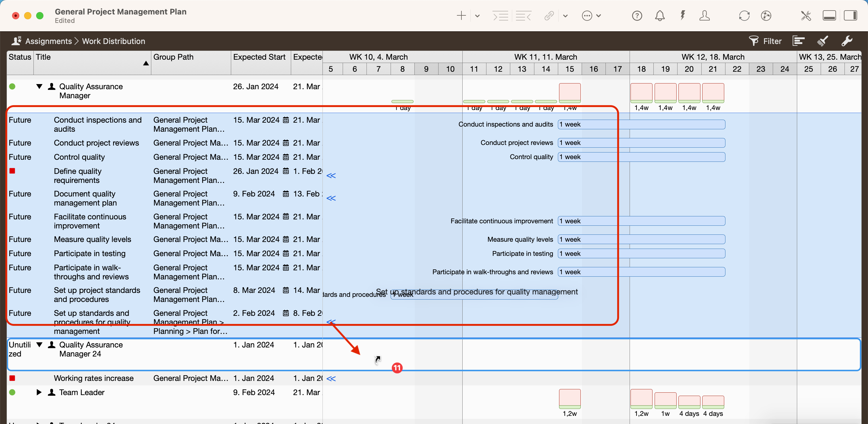Click the Team Leader 1,2w workload bar on 15
Screen dimensions: 868x424
(570, 399)
